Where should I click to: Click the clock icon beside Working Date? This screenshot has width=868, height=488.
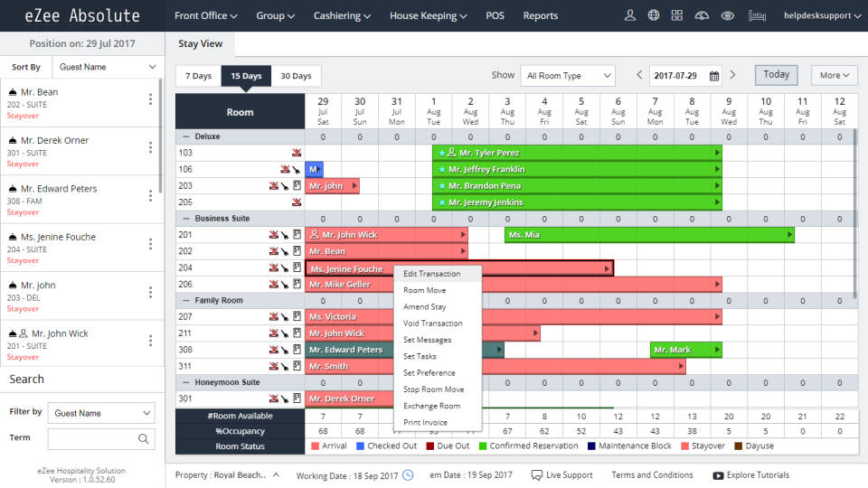click(x=408, y=475)
